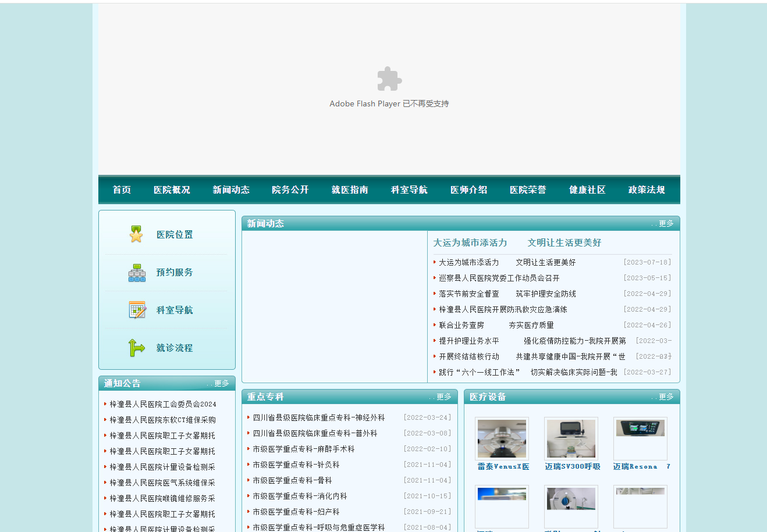Click the org-chart icon for 预约服务
767x532 pixels.
coord(137,272)
